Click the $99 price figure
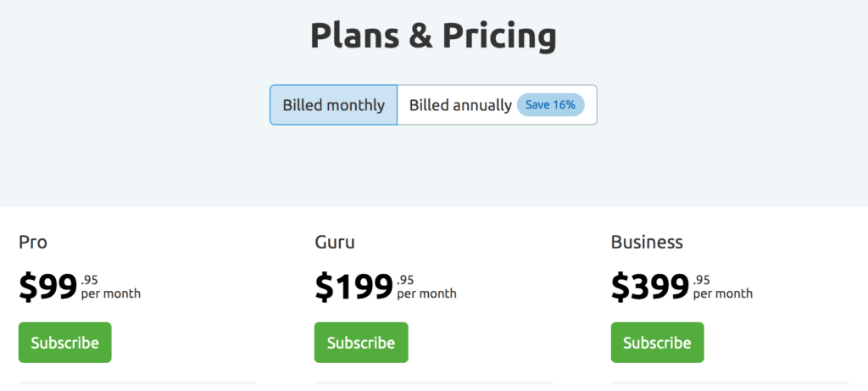 [x=48, y=288]
